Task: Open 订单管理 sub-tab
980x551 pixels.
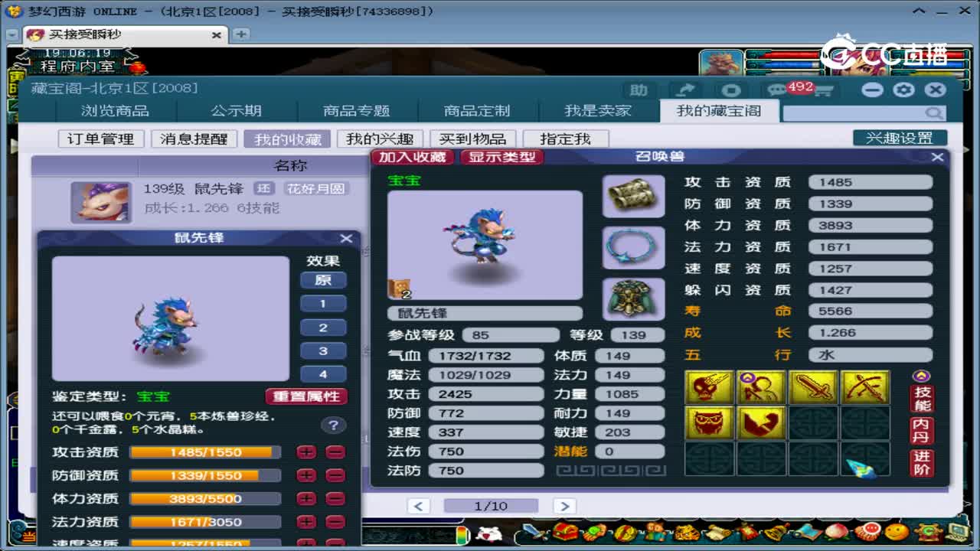Action: [x=101, y=139]
